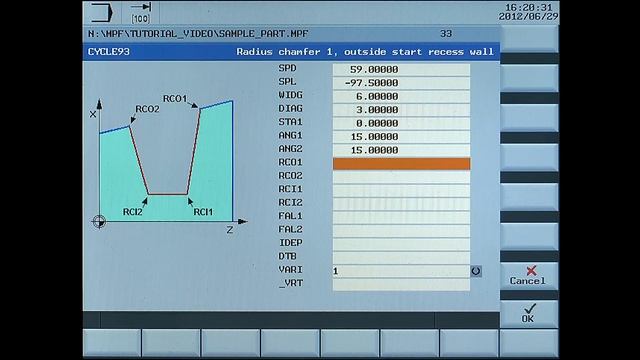The height and width of the screenshot is (360, 640).
Task: Click the program path N:\MPF\TUTORIAL_VIDEO\SAMPLE_PART.MPF
Action: coord(198,34)
